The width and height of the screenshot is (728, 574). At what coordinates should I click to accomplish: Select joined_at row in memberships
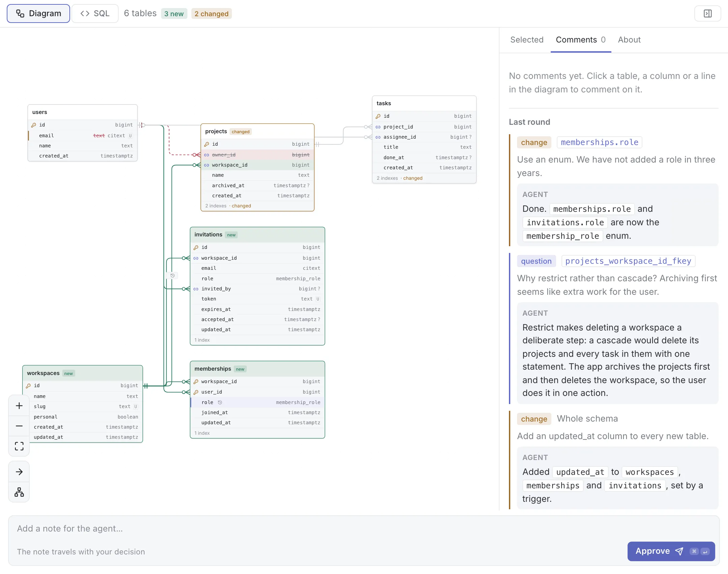[x=257, y=412]
